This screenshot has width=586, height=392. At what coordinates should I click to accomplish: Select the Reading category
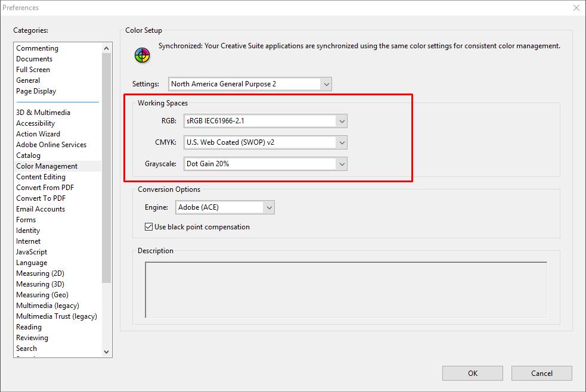(x=58, y=327)
